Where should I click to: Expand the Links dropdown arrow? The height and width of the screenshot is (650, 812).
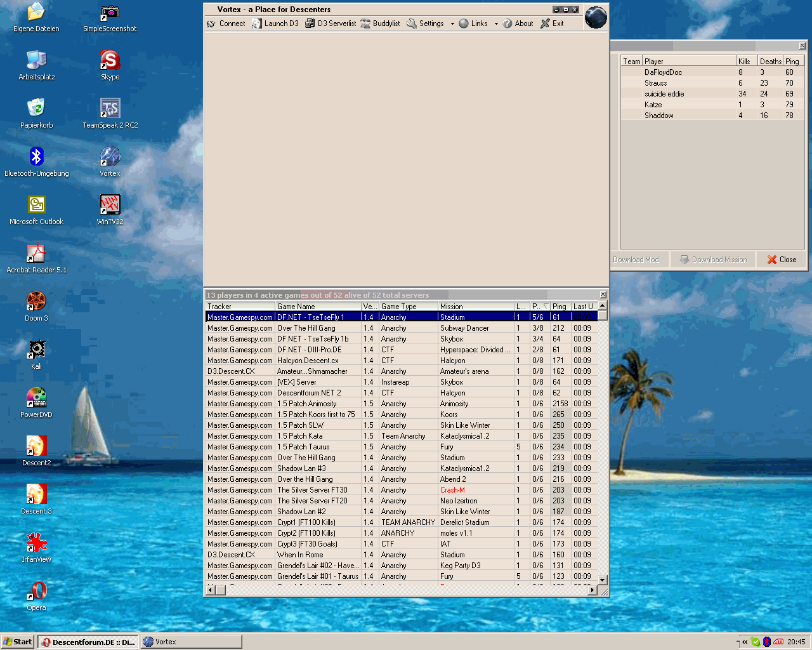(496, 24)
